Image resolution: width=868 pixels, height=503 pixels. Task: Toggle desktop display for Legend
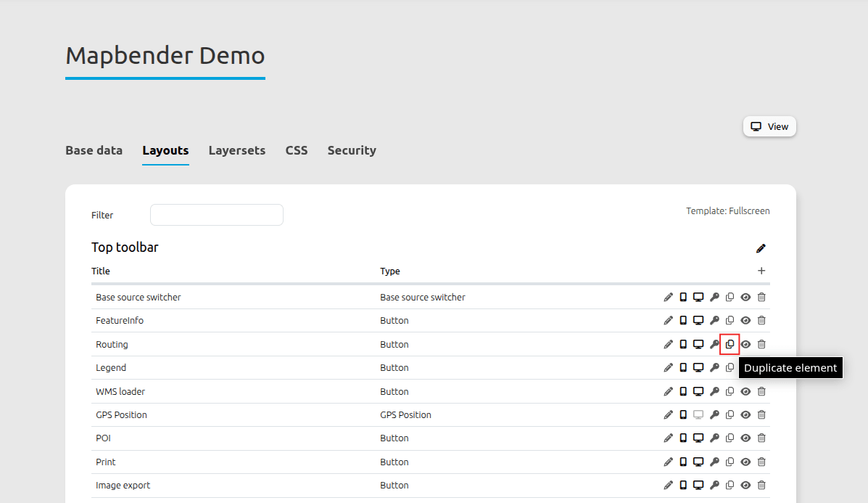coord(698,368)
